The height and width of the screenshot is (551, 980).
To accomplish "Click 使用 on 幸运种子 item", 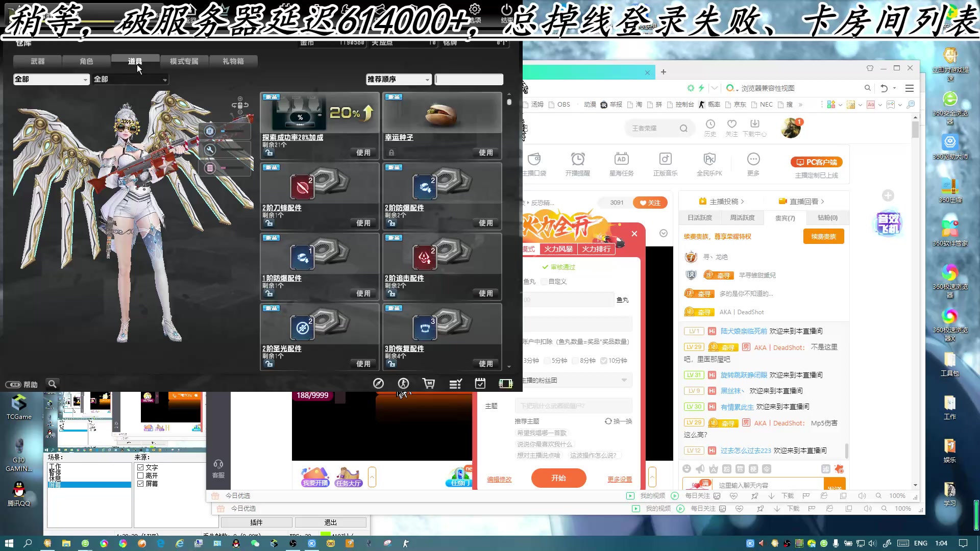I will 485,153.
